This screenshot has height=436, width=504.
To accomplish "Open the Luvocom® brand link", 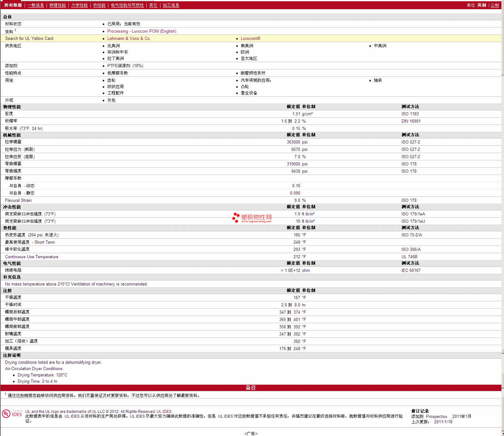I will (x=250, y=38).
